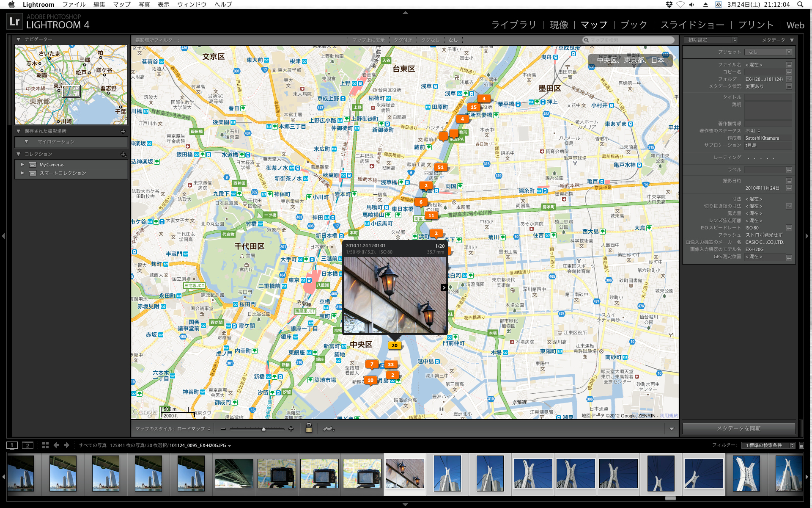Viewport: 812px width, 508px height.
Task: Go back with filmstrip left arrow
Action: 56,445
